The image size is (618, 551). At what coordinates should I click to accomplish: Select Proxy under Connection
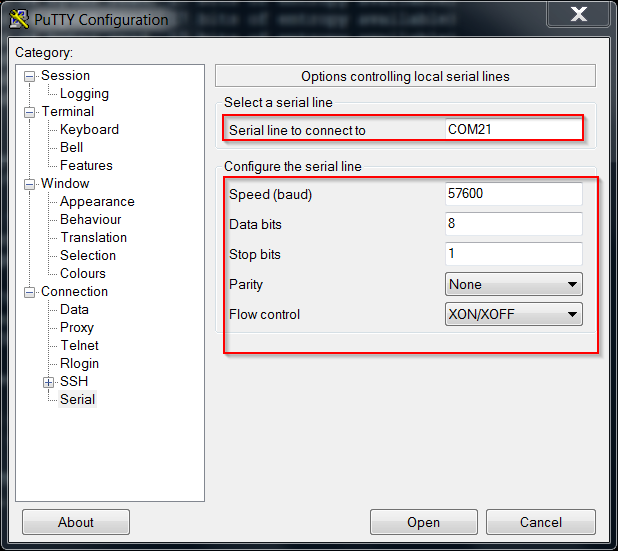(x=76, y=328)
